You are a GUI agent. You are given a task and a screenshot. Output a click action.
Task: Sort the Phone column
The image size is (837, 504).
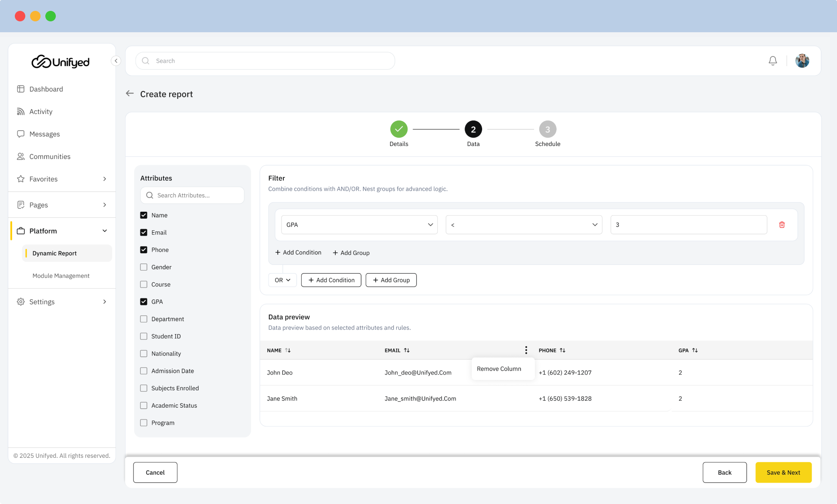pyautogui.click(x=562, y=350)
